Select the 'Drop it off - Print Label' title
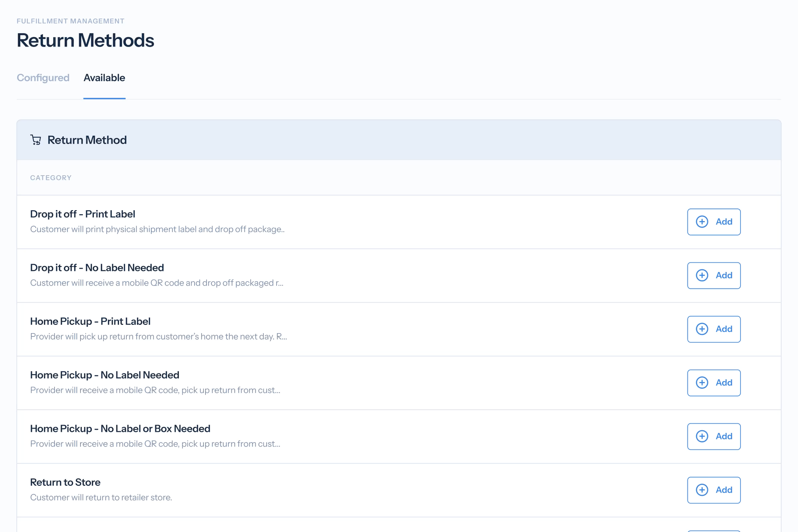This screenshot has height=532, width=798. tap(82, 214)
